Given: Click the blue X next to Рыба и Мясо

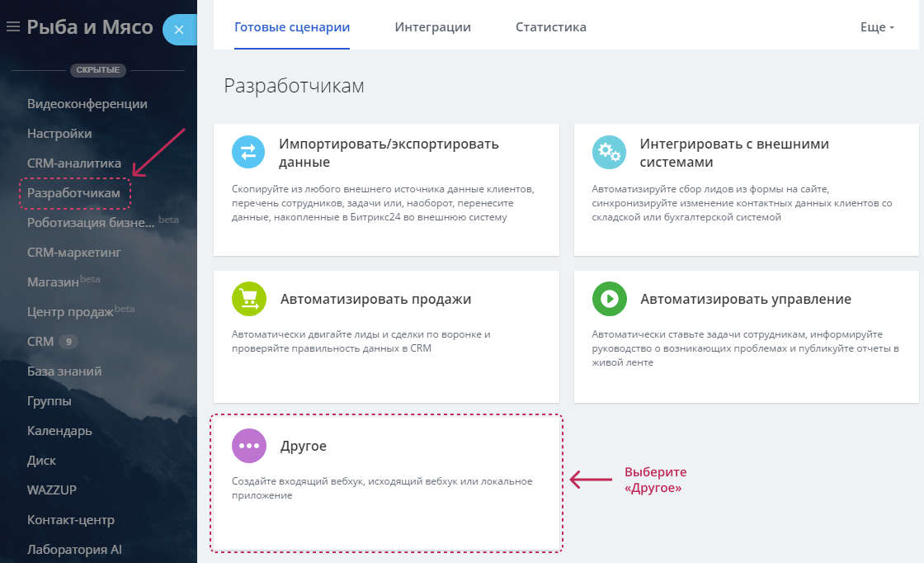Looking at the screenshot, I should pos(180,28).
